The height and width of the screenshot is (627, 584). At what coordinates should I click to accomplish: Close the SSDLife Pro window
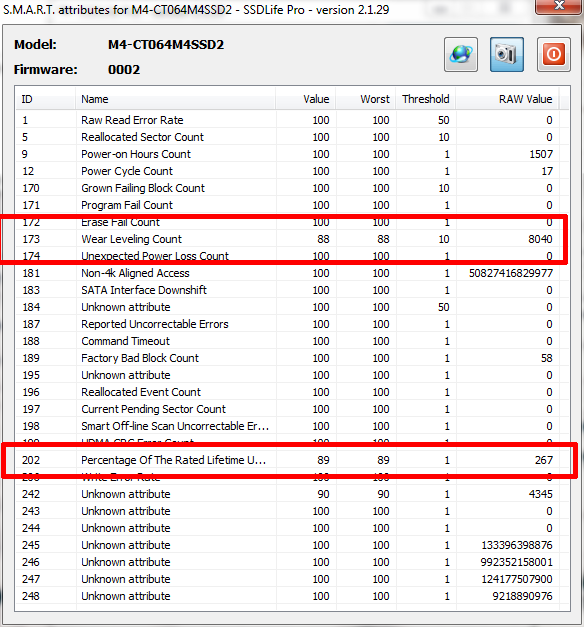[x=558, y=6]
